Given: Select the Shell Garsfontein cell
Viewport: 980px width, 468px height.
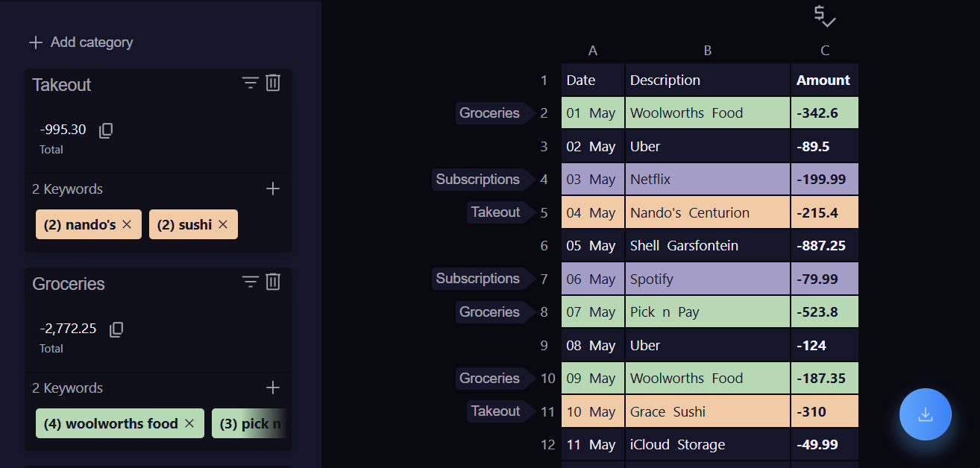Looking at the screenshot, I should [x=708, y=246].
